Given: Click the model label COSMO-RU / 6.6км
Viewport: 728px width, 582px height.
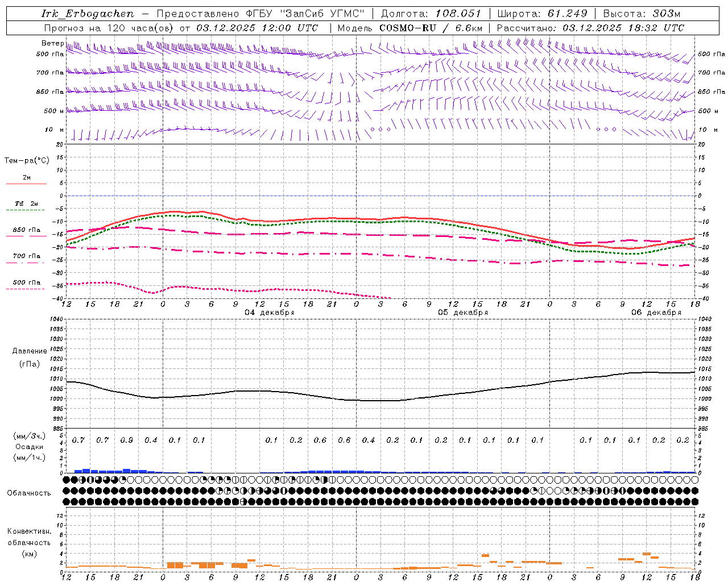Looking at the screenshot, I should coord(431,28).
